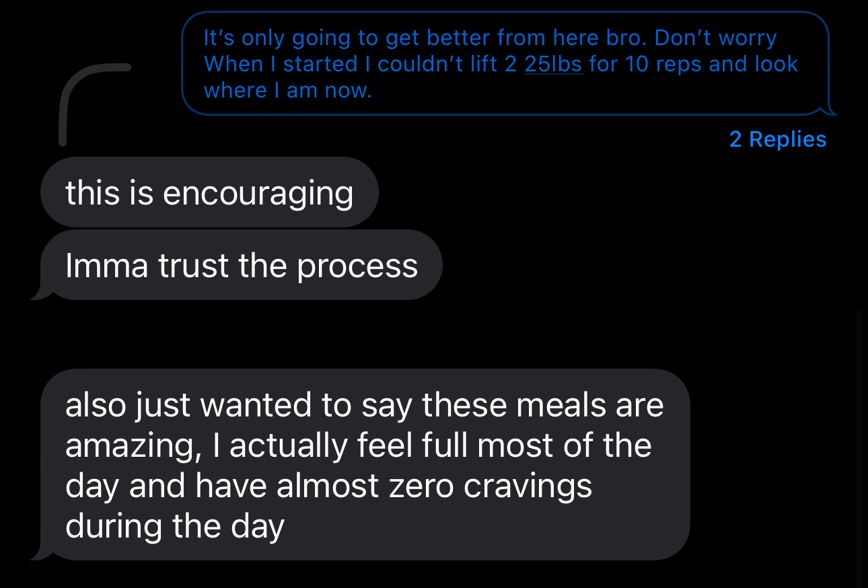Click the message about amazing meals
Screen dimensions: 868x588
(365, 464)
